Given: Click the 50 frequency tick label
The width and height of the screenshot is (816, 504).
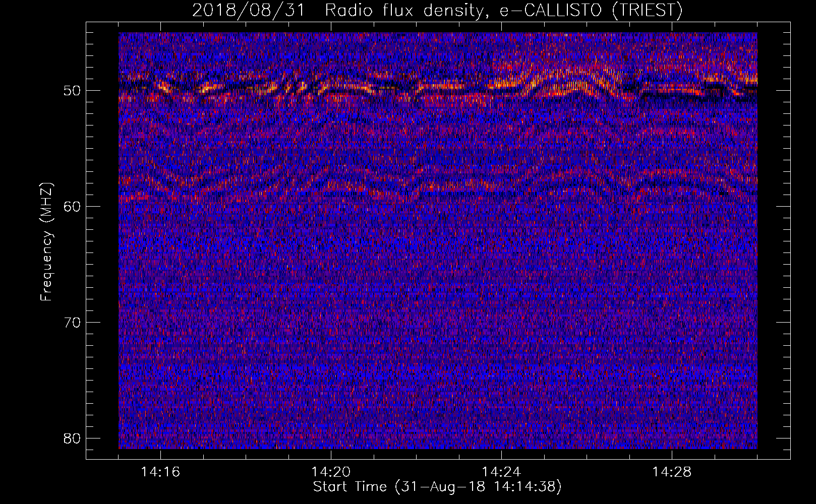Looking at the screenshot, I should [73, 91].
